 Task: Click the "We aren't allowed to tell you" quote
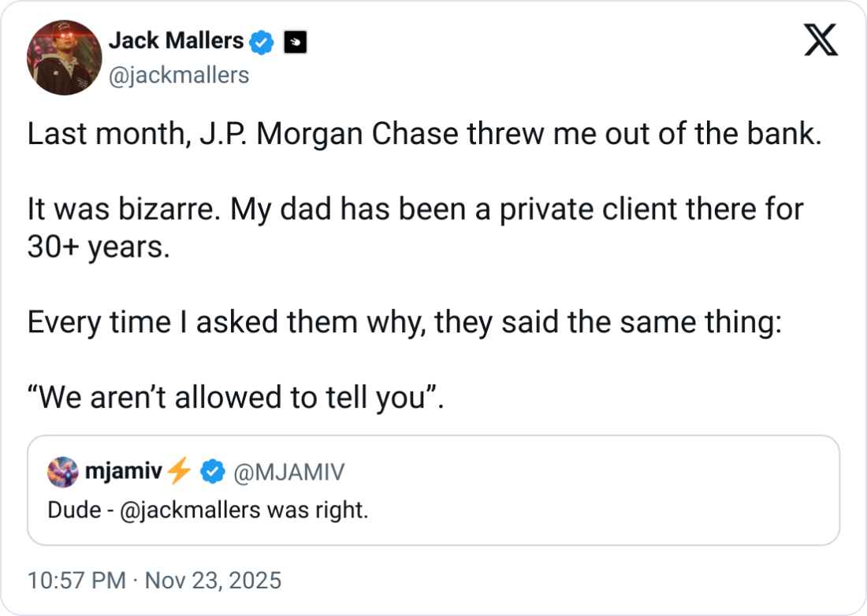236,398
